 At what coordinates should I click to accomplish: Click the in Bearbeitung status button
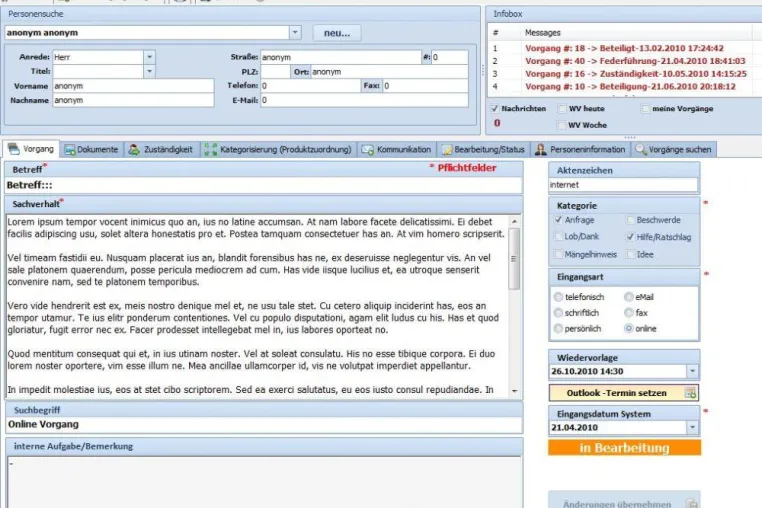[x=624, y=448]
